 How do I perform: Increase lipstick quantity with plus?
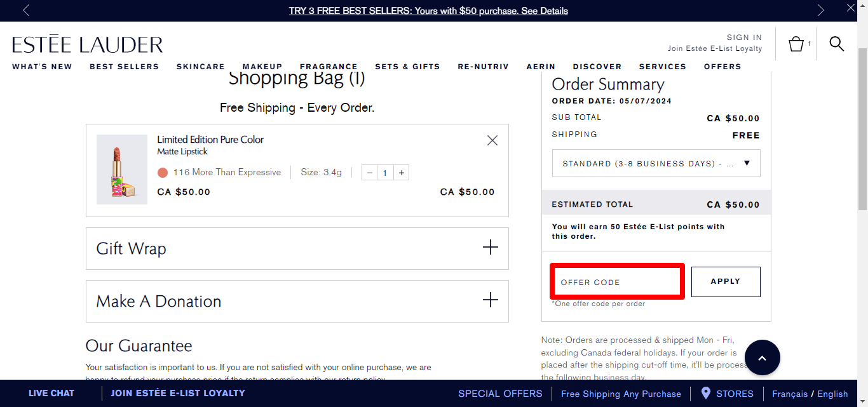(402, 172)
